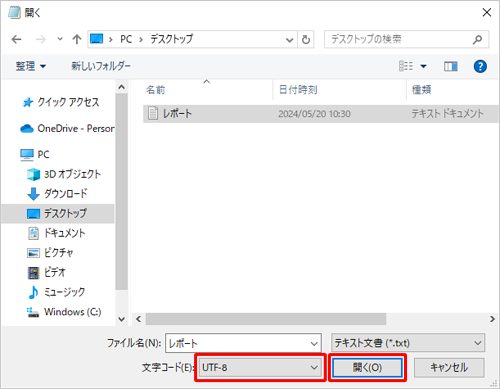Go back with the left arrow
Screen dimensions: 500x389
16,40
